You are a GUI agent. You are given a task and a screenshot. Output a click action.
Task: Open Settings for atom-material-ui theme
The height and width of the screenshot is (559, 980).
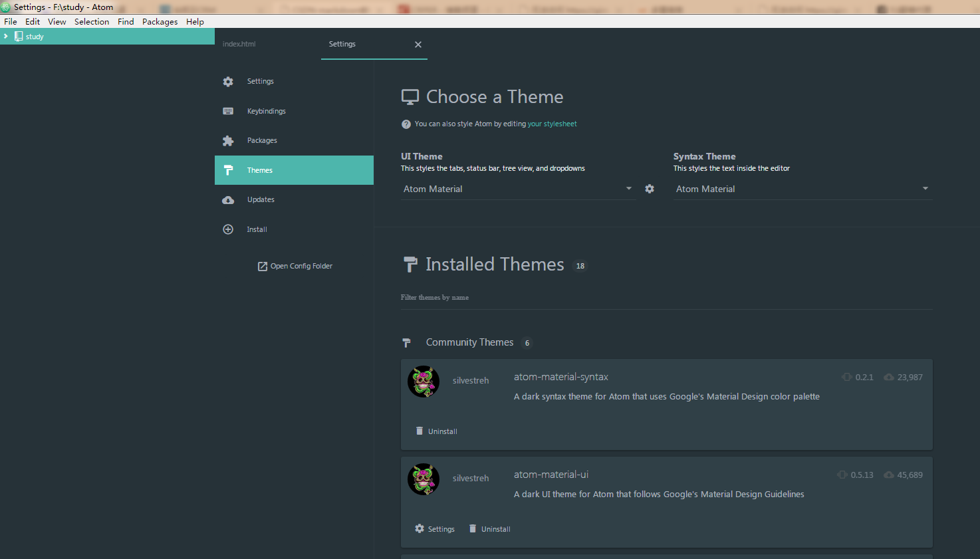click(435, 529)
